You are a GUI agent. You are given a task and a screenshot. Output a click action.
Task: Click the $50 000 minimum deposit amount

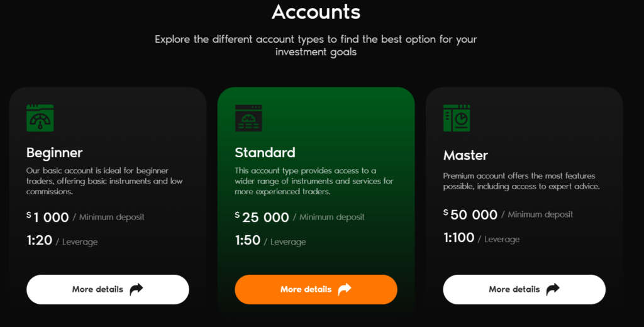[471, 215]
